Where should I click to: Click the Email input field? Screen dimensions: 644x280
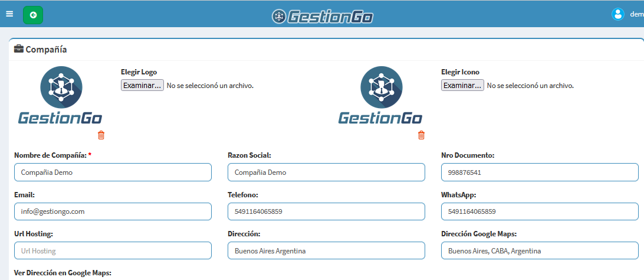[x=113, y=211]
